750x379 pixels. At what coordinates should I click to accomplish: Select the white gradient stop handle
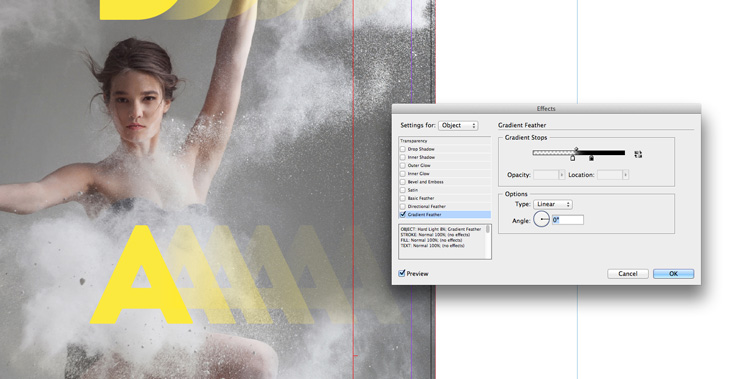(573, 158)
